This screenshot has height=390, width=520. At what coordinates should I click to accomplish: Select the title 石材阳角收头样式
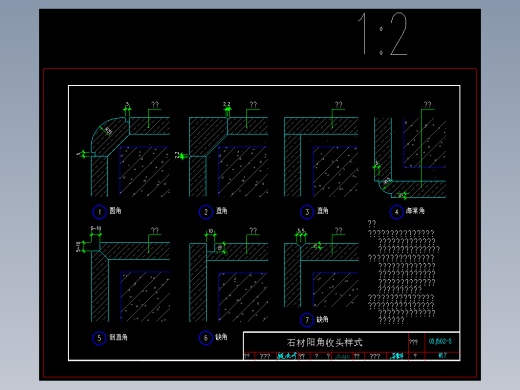324,342
